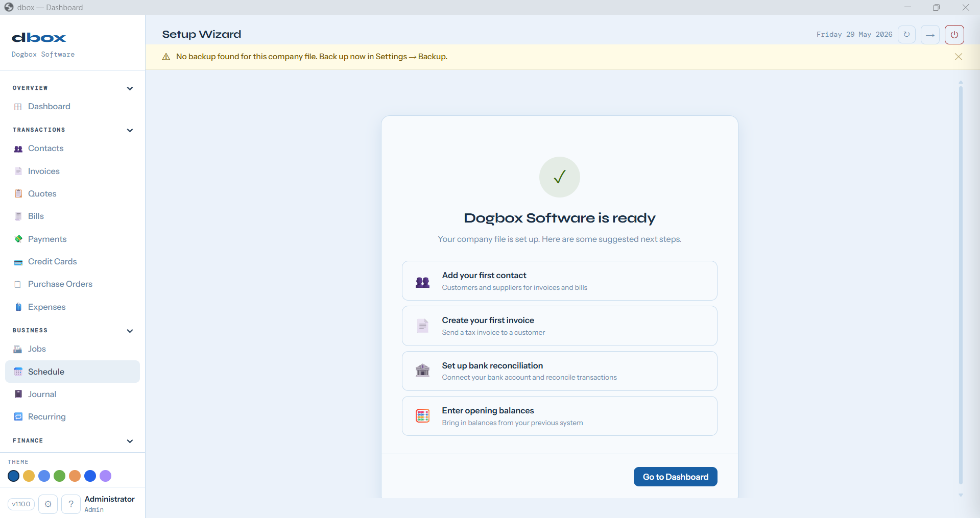980x518 pixels.
Task: Select the green theme swatch
Action: click(60, 476)
